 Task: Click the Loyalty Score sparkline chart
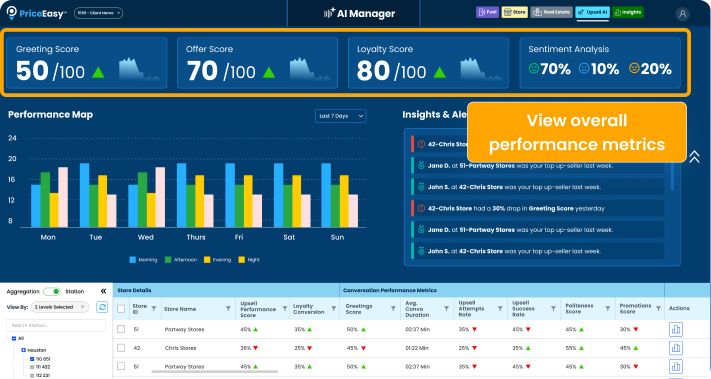pos(481,68)
